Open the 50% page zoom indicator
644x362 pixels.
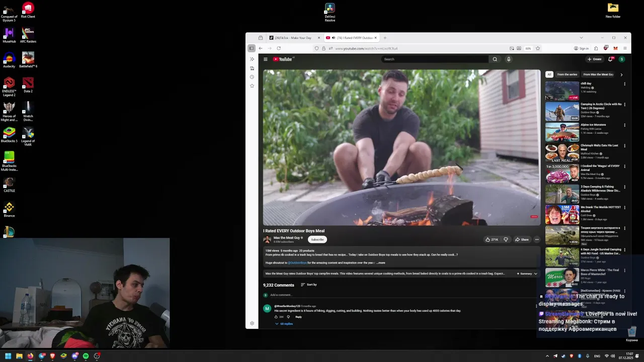point(528,48)
